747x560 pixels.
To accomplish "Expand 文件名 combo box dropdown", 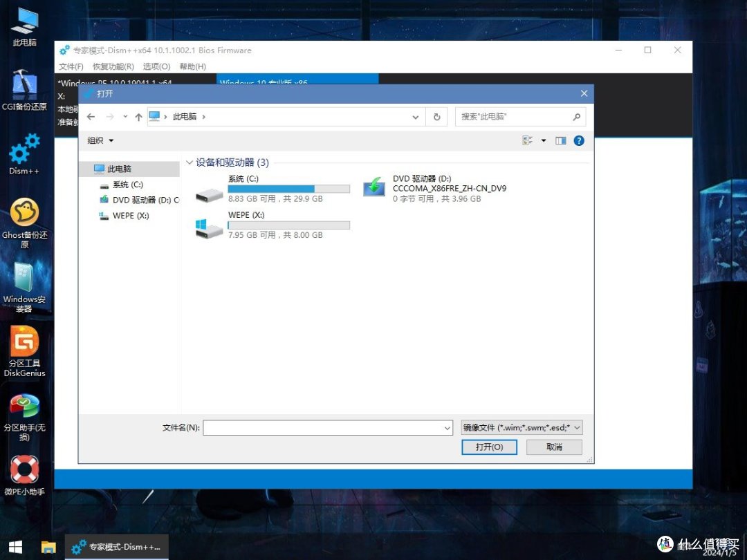I will (448, 428).
